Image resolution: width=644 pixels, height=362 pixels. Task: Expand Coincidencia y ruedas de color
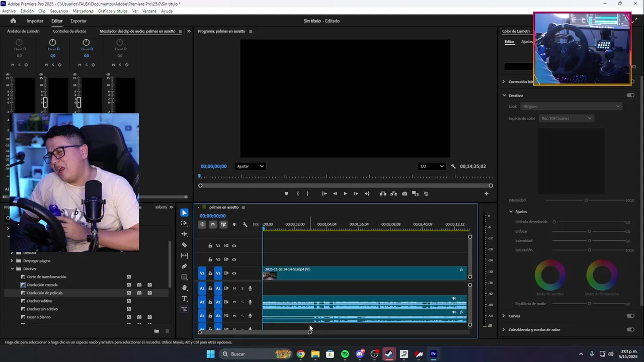point(504,330)
